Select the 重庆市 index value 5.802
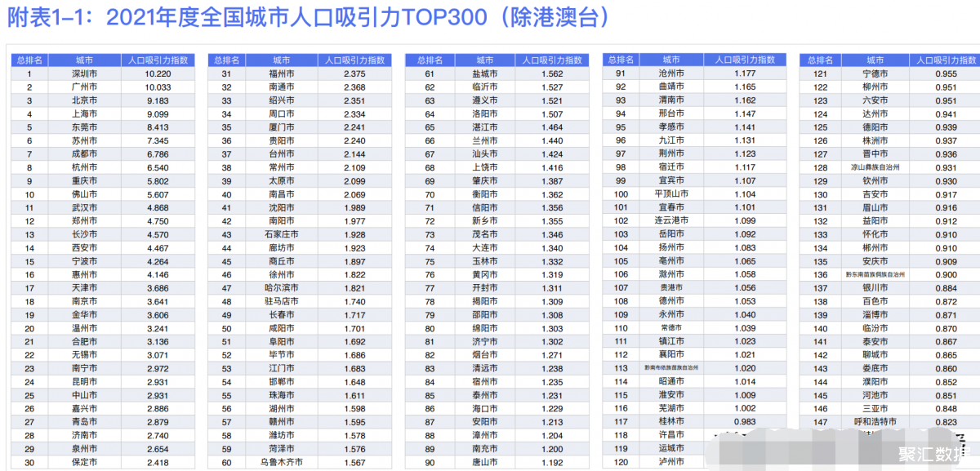This screenshot has height=471, width=980. point(158,180)
